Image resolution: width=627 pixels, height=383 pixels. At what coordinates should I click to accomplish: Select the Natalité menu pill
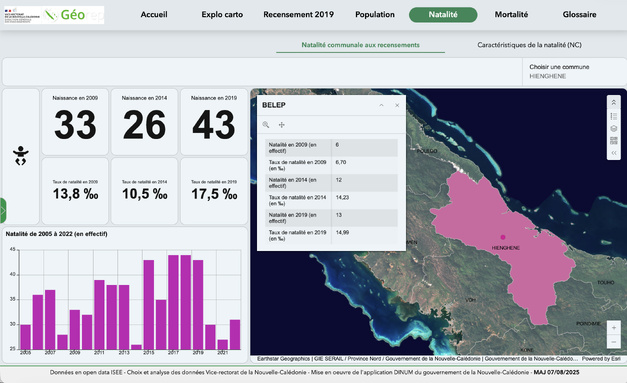443,14
